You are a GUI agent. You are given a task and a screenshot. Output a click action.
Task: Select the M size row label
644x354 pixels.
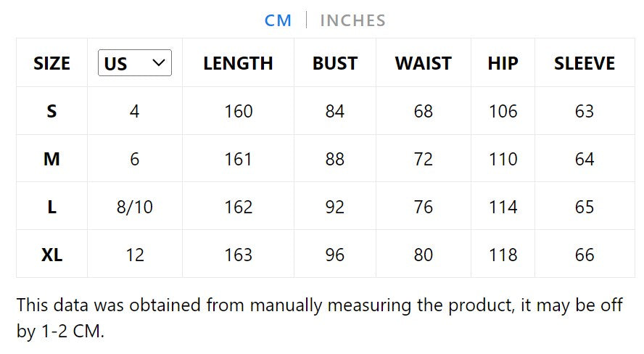[51, 159]
